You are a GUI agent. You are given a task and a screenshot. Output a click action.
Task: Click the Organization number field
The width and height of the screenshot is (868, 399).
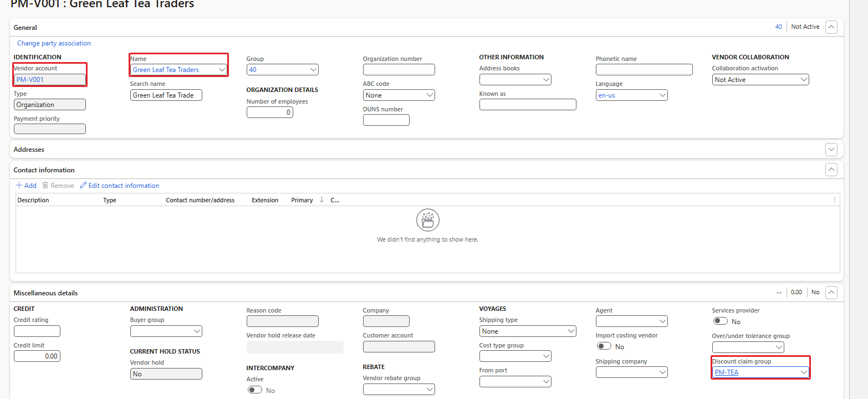coord(399,70)
